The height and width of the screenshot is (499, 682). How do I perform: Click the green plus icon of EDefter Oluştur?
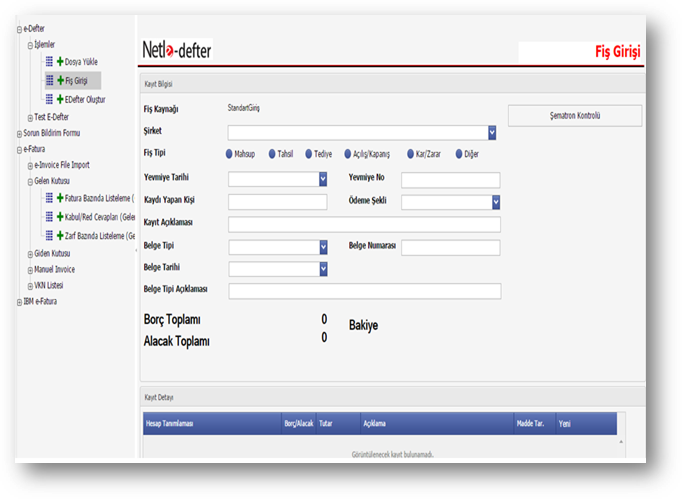60,99
